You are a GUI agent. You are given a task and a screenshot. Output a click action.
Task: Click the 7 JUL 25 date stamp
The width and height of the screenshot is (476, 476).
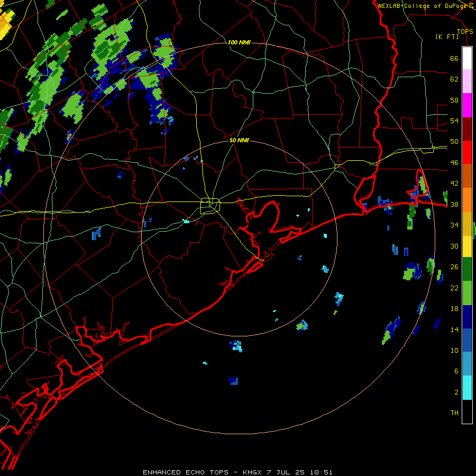286,472
